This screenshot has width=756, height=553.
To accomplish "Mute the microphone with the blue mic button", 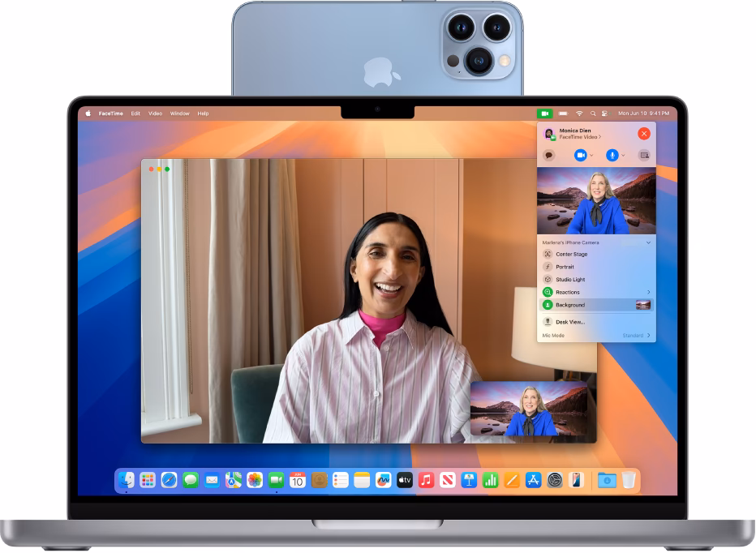I will (x=612, y=155).
